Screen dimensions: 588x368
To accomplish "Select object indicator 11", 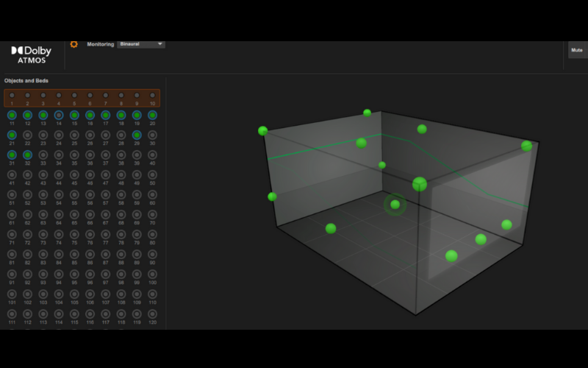I will (12, 116).
